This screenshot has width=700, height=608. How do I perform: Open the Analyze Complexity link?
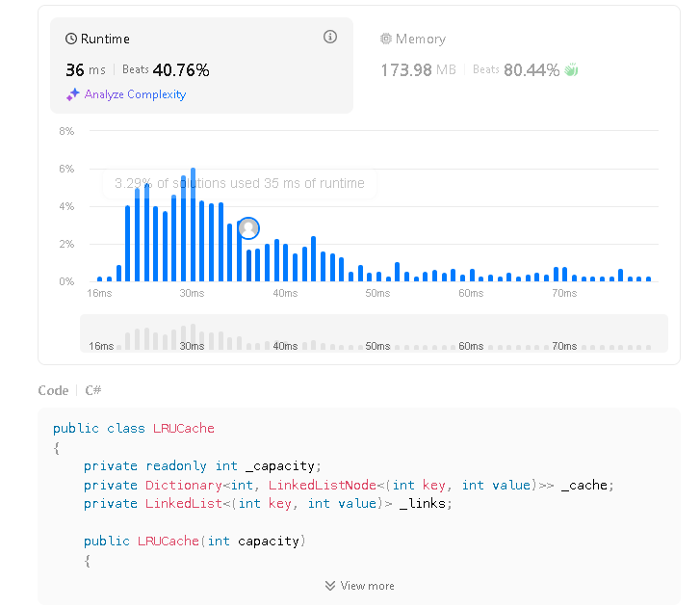[x=135, y=94]
